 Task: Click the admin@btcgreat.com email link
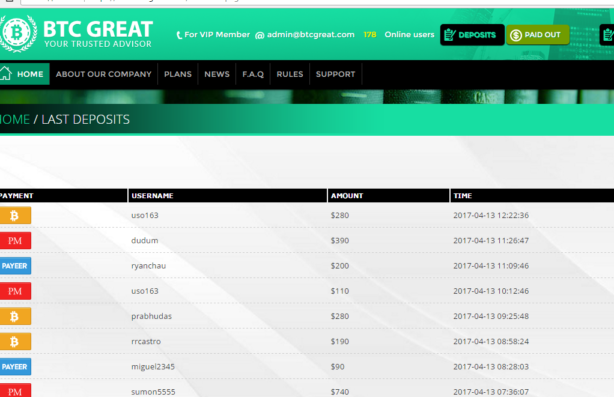(311, 34)
